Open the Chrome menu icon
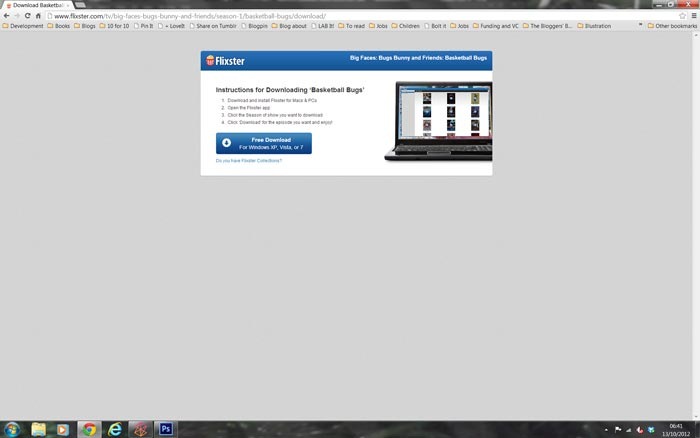This screenshot has height=438, width=700. [694, 16]
